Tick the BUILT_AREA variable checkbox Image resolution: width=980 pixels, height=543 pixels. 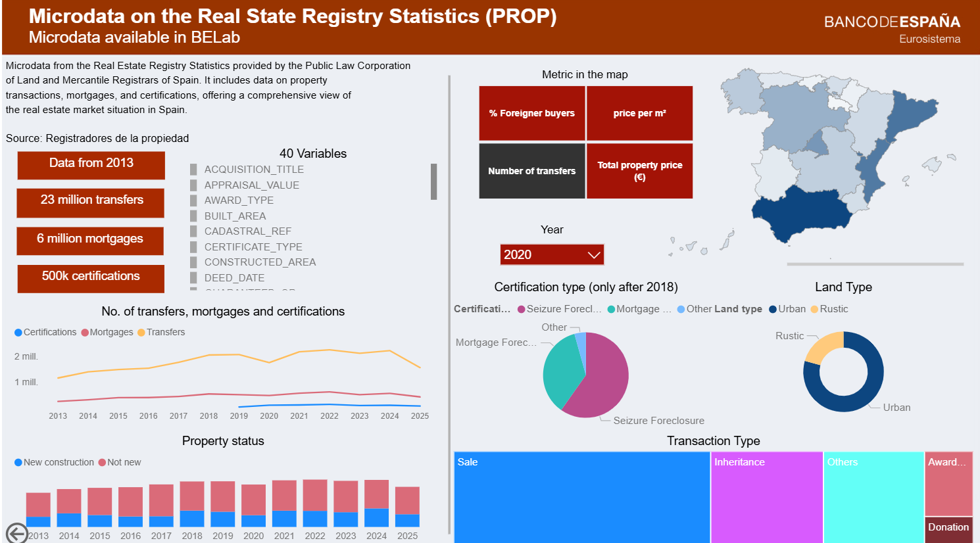pos(193,216)
